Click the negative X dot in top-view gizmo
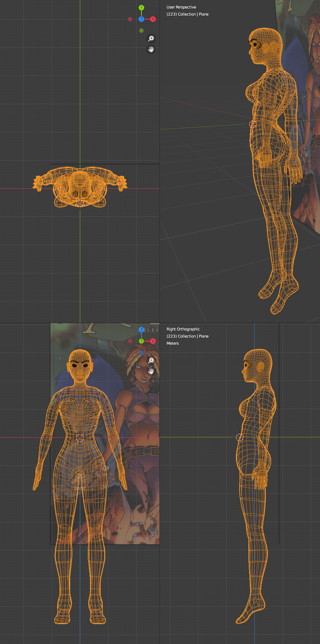Image resolution: width=320 pixels, height=644 pixels. [130, 19]
